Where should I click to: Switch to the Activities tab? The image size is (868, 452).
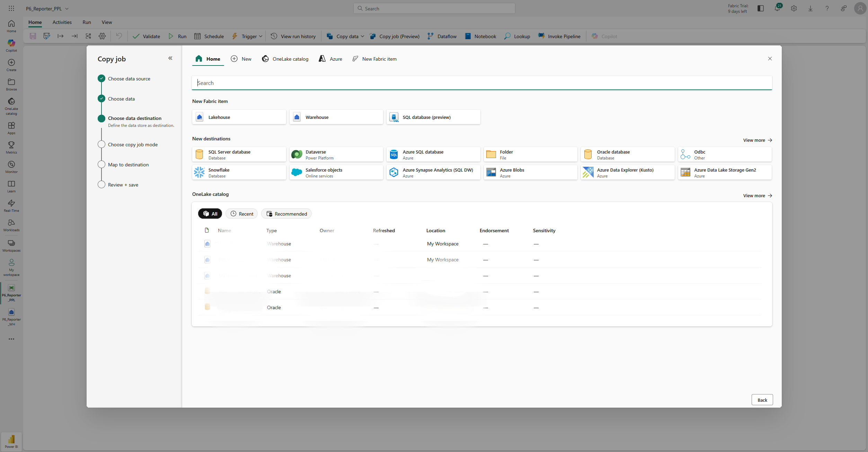tap(62, 22)
